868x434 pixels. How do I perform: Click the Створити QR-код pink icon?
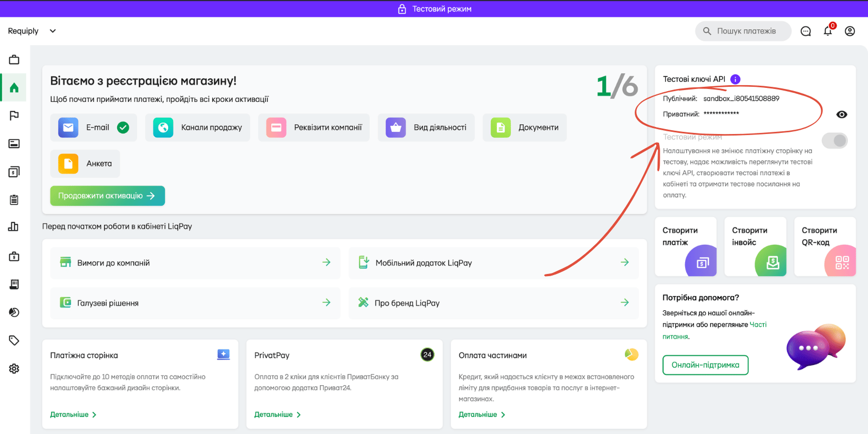pos(841,261)
